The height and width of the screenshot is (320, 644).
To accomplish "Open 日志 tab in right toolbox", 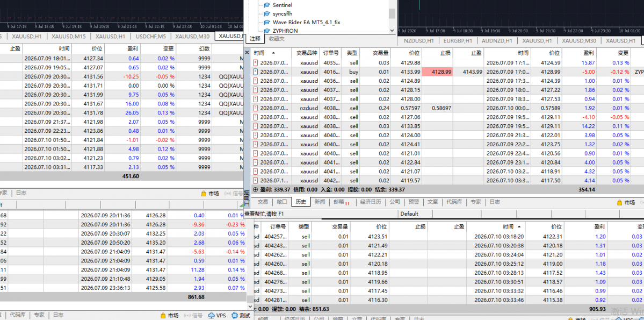I will pyautogui.click(x=495, y=202).
